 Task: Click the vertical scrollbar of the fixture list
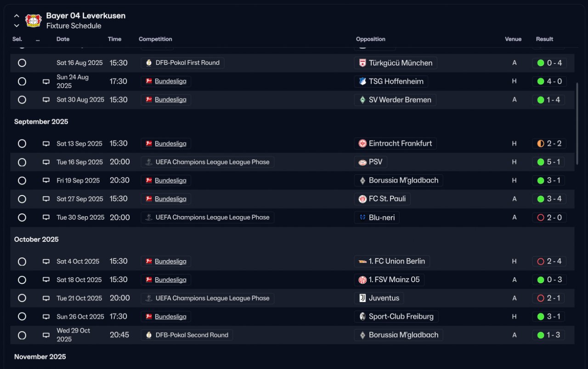point(577,124)
